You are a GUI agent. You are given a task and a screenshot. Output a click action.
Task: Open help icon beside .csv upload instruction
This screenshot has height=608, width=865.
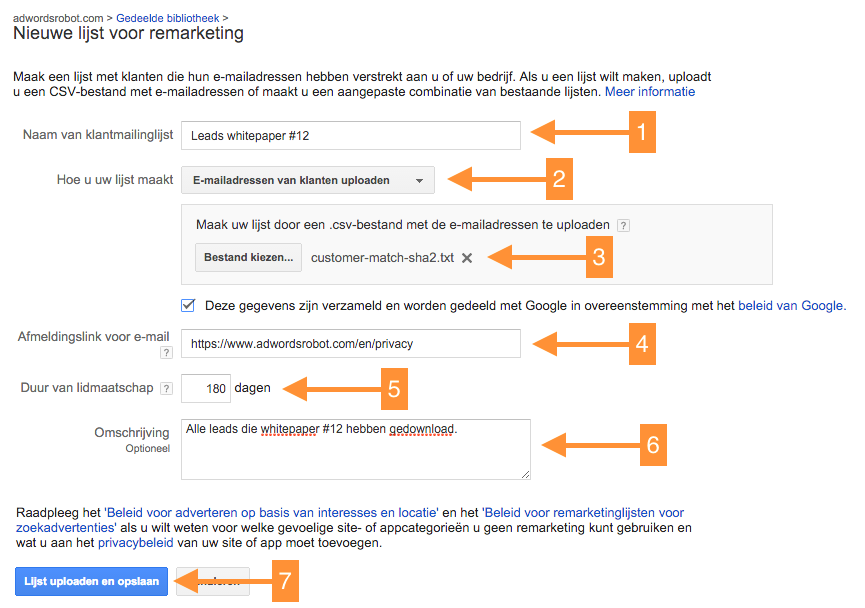(623, 225)
